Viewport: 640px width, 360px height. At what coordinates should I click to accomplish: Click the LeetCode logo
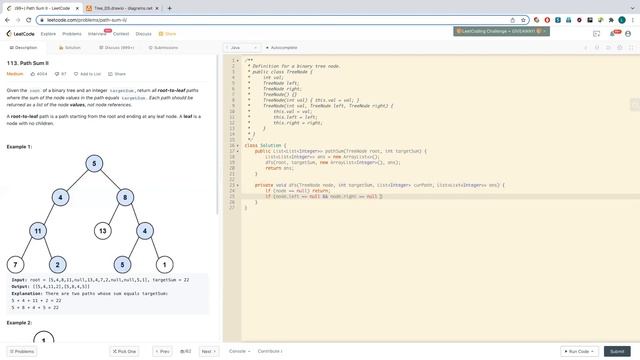(20, 34)
